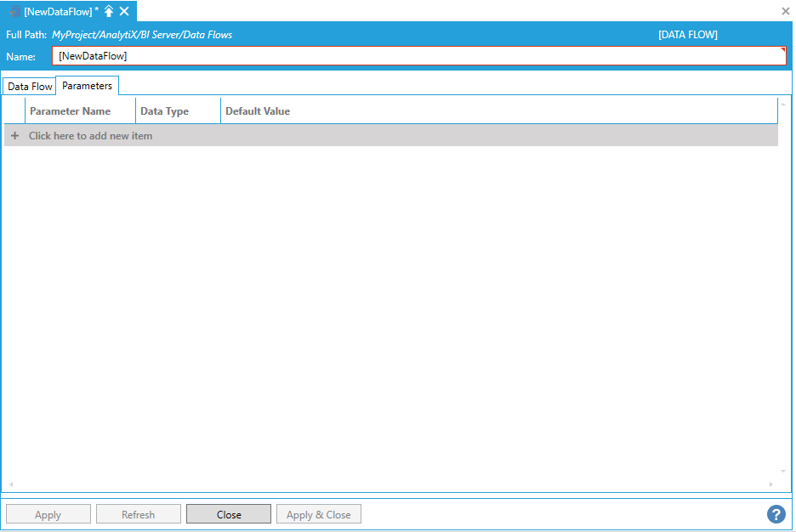Click inside the Name input field
Viewport: 796px width, 532px height.
coord(418,56)
